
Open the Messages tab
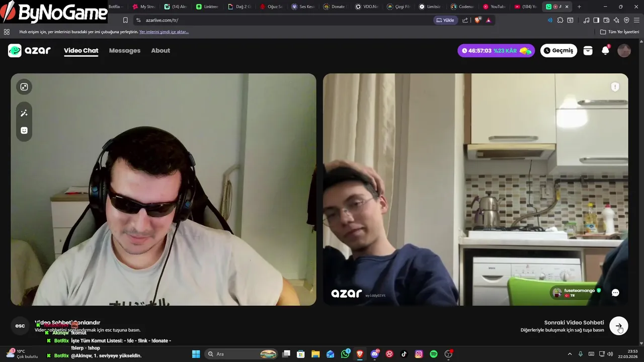[x=125, y=50]
